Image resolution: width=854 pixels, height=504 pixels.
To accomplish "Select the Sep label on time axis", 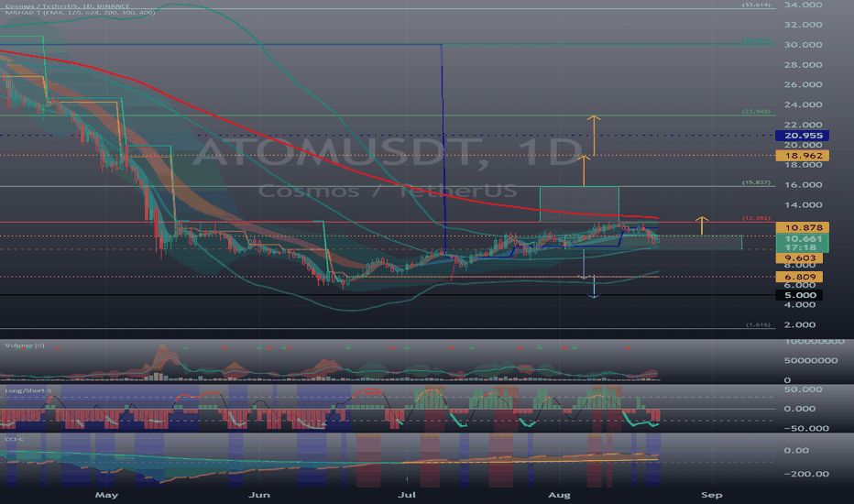I will (712, 495).
